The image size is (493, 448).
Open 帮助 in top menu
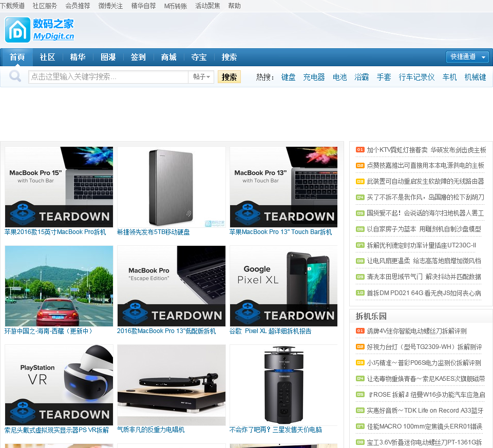[234, 6]
